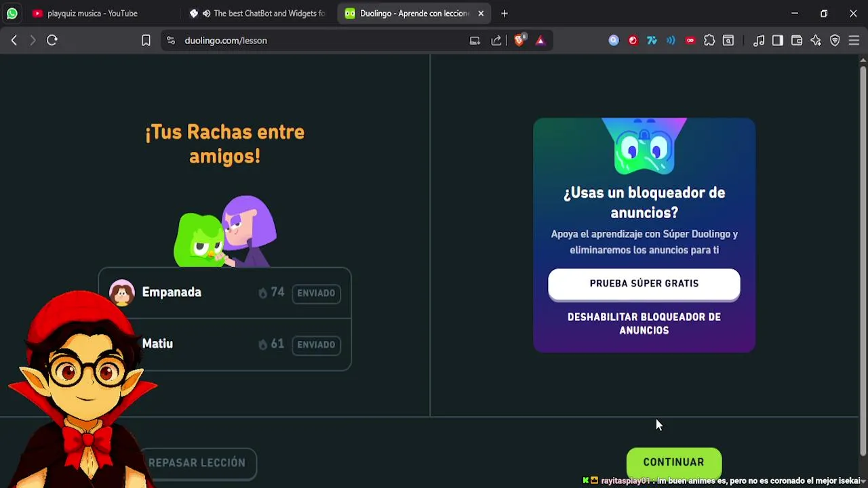Screen dimensions: 868x488
Task: Share this page using the share icon
Action: [x=496, y=41]
